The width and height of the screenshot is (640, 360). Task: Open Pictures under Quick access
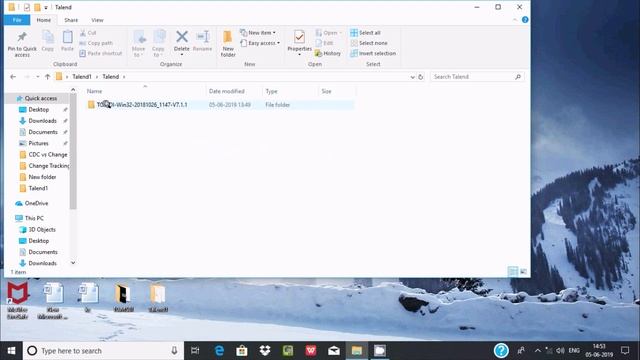click(38, 143)
